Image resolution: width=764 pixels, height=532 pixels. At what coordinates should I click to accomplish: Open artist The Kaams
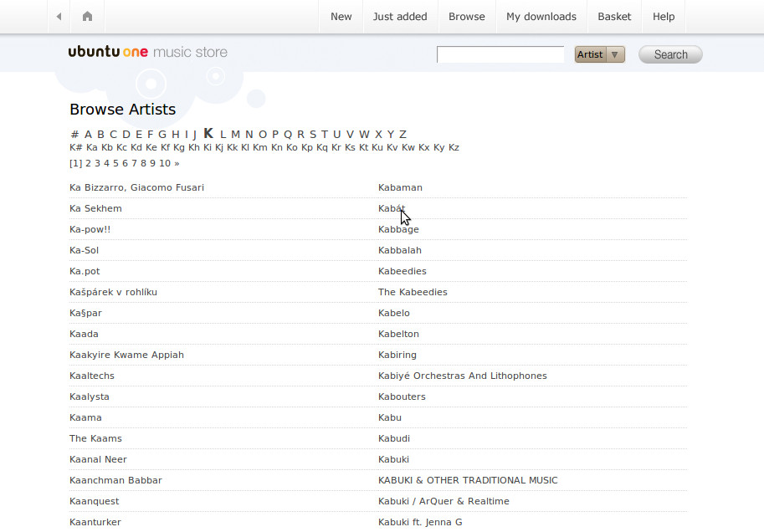click(95, 439)
